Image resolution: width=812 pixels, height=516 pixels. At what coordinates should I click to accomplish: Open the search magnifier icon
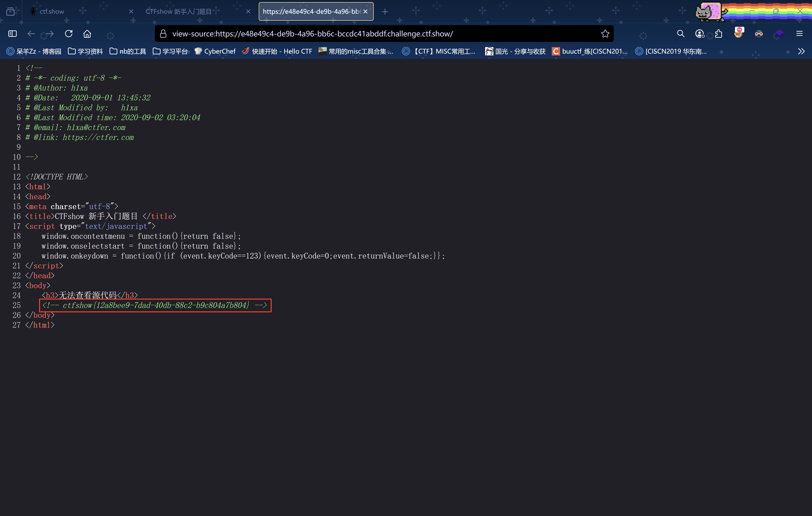pos(681,34)
